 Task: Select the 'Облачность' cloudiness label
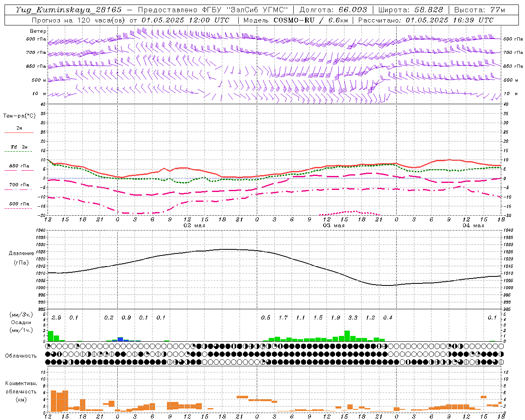[x=21, y=356]
